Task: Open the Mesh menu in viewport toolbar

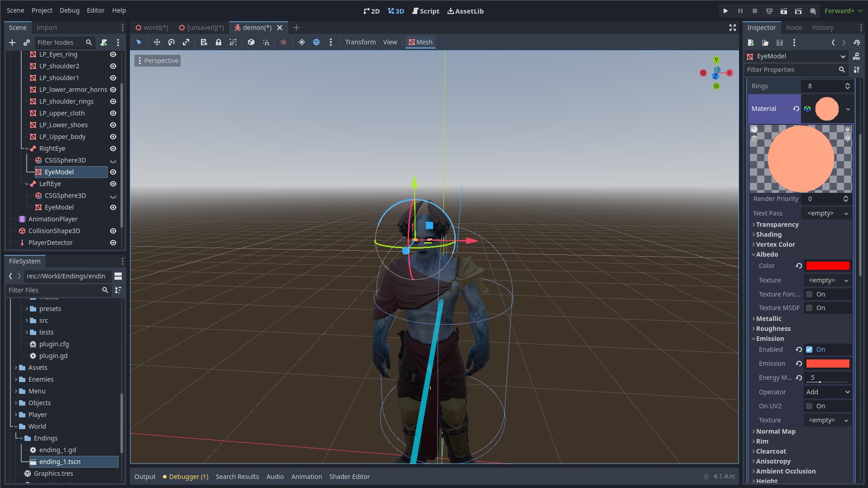Action: click(420, 42)
